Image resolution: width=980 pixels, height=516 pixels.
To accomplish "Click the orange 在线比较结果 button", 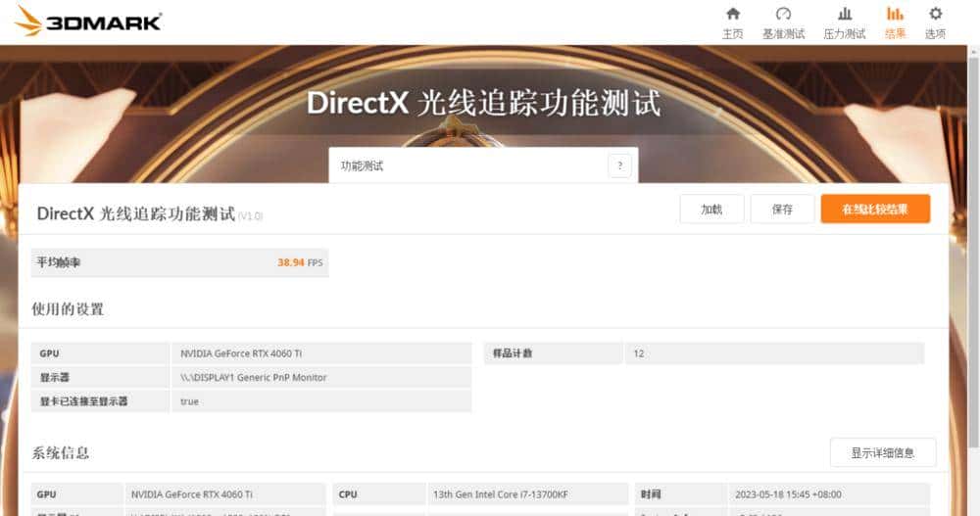I will (875, 210).
